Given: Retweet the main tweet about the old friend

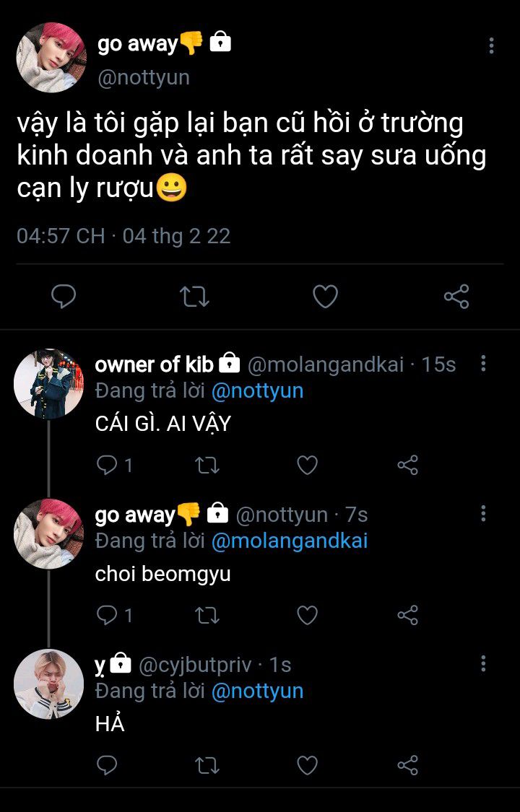Looking at the screenshot, I should click(x=194, y=296).
